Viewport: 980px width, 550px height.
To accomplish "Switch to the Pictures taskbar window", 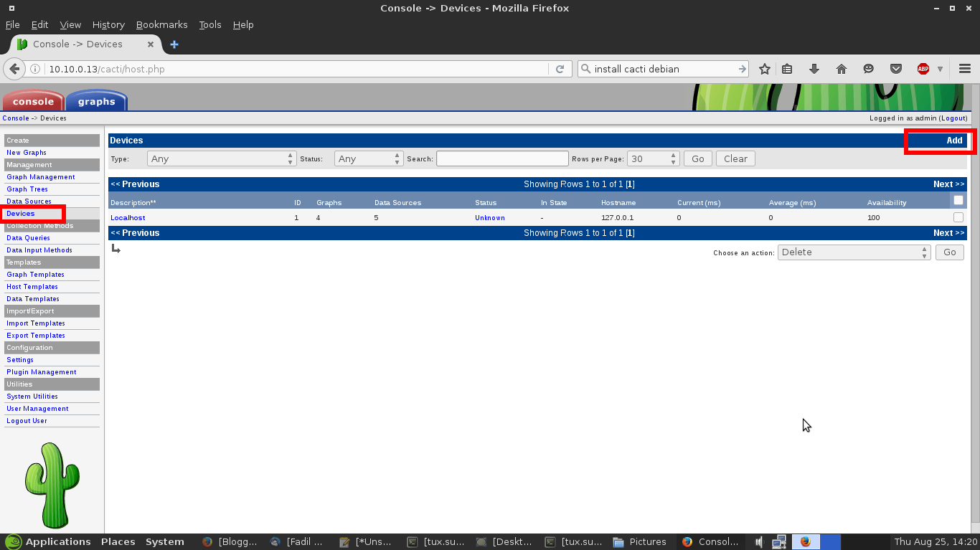I will (641, 542).
